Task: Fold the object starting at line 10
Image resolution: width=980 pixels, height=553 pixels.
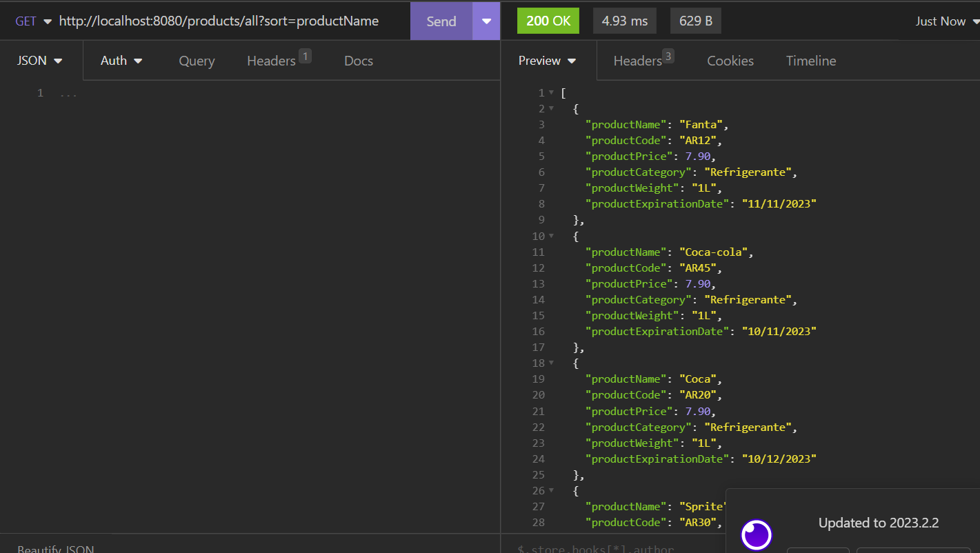Action: tap(551, 236)
